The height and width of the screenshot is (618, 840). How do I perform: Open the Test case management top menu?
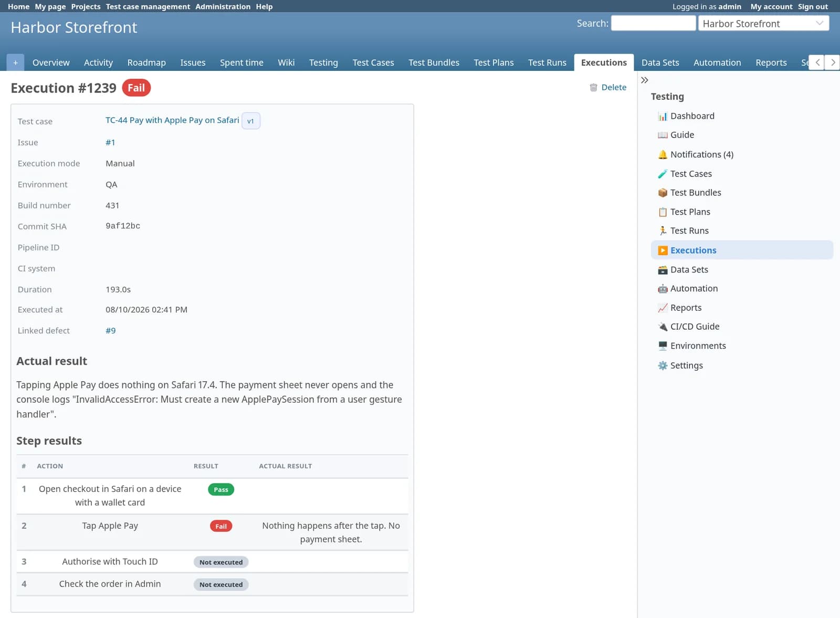click(148, 7)
